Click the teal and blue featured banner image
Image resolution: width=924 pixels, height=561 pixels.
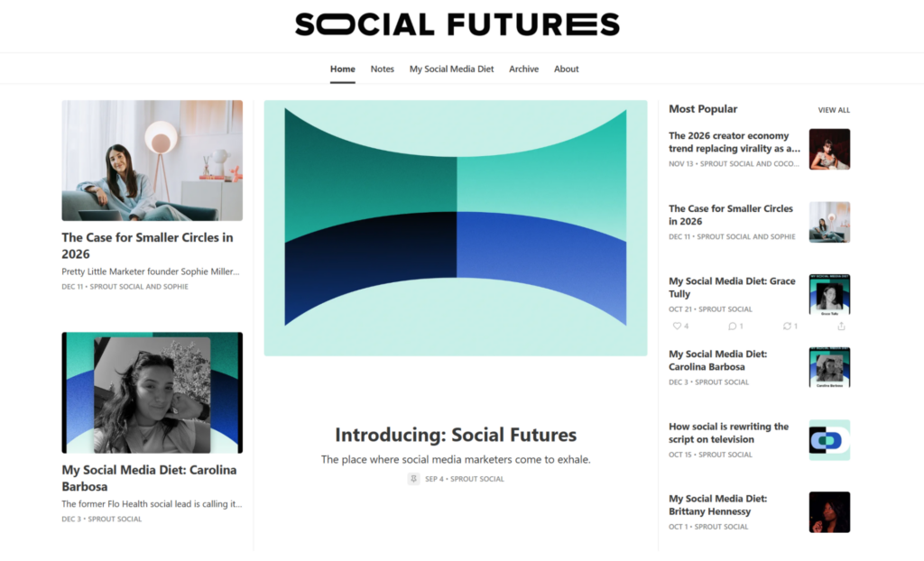pyautogui.click(x=455, y=227)
